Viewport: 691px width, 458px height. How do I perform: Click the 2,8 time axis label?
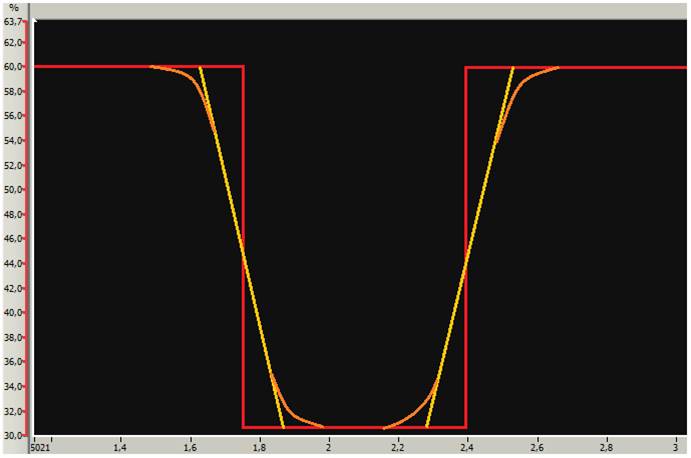pos(606,448)
